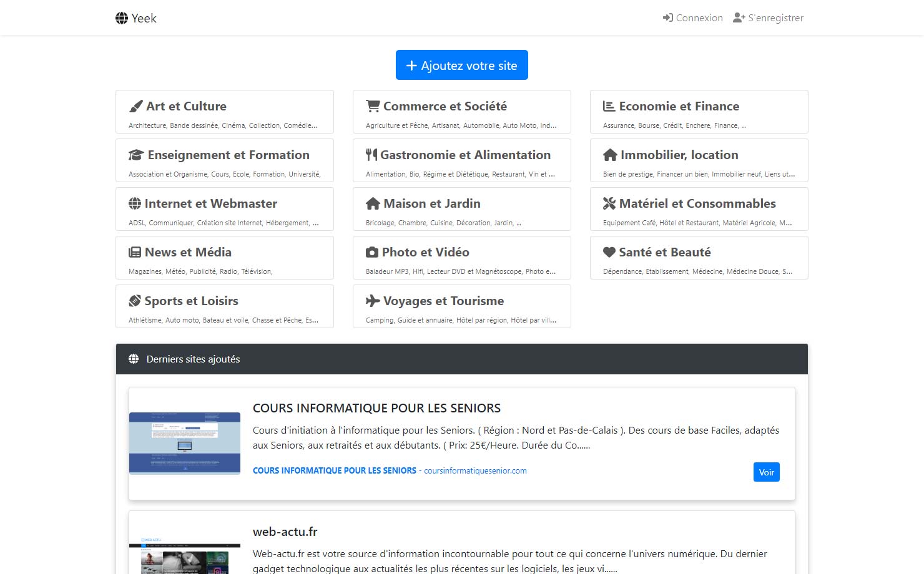Image resolution: width=924 pixels, height=574 pixels.
Task: Click the utensils icon for Gastronomie et Alimentation
Action: [371, 155]
